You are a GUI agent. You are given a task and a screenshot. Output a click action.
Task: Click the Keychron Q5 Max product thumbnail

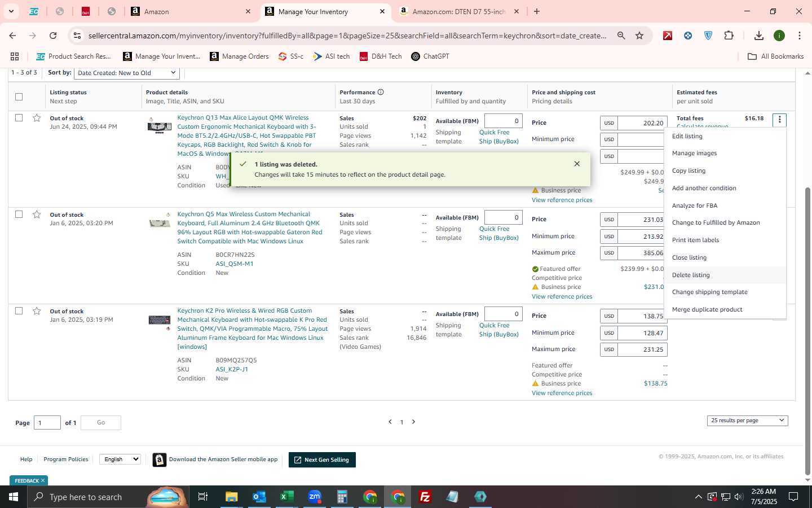click(160, 223)
